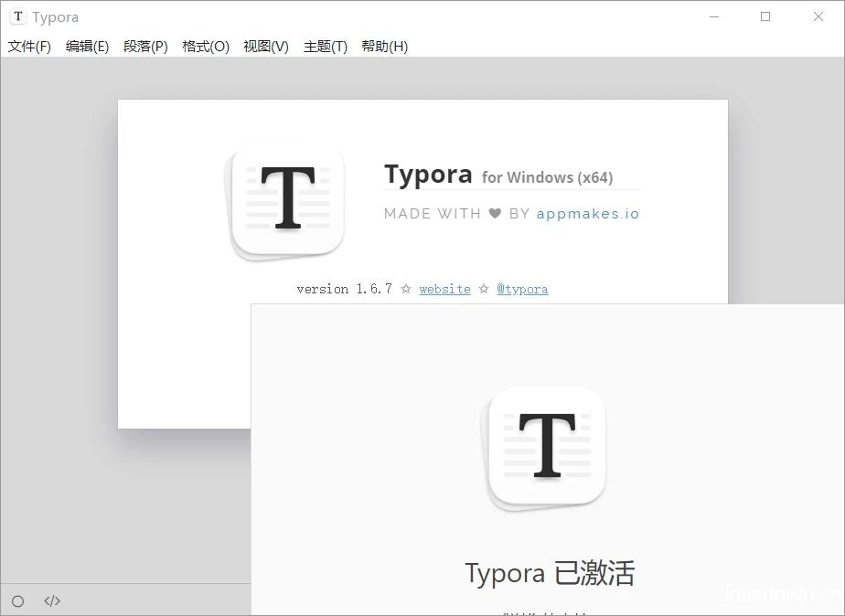The height and width of the screenshot is (616, 845).
Task: Click the heart icon in MADE WITH line
Action: 495,213
